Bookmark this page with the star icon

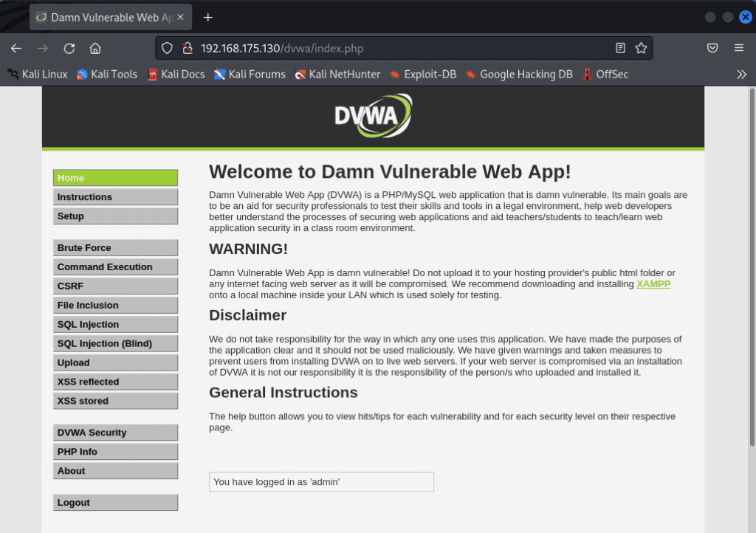coord(641,48)
